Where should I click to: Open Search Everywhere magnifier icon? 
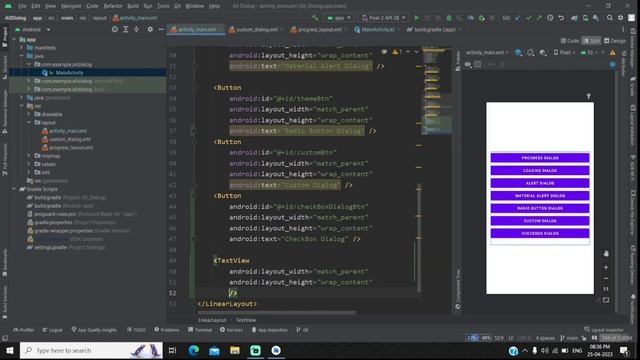pos(609,18)
